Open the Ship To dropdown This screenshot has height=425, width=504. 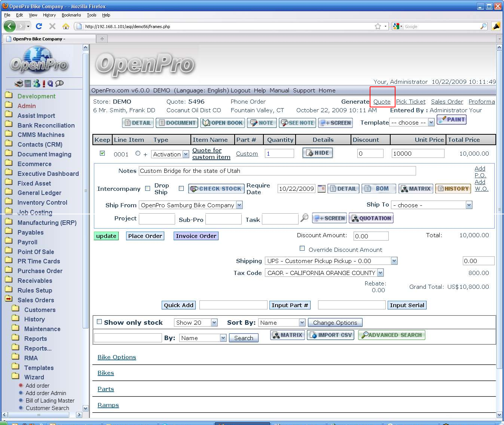(x=469, y=205)
